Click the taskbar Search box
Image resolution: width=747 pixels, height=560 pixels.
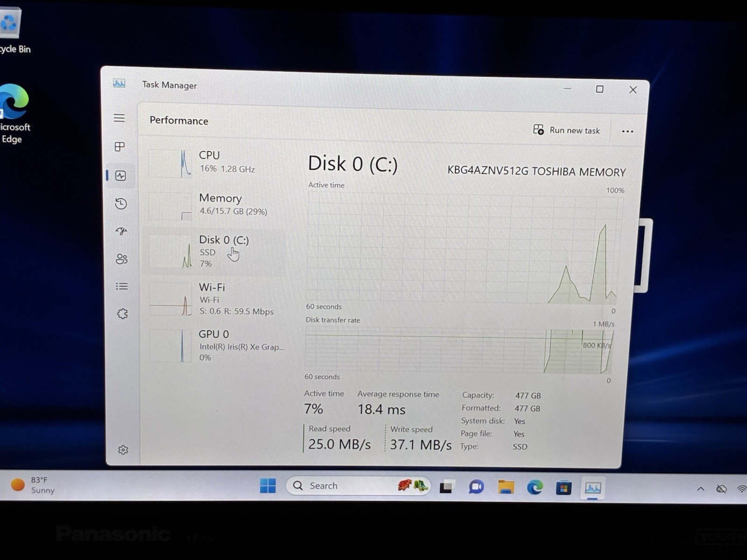coord(358,486)
